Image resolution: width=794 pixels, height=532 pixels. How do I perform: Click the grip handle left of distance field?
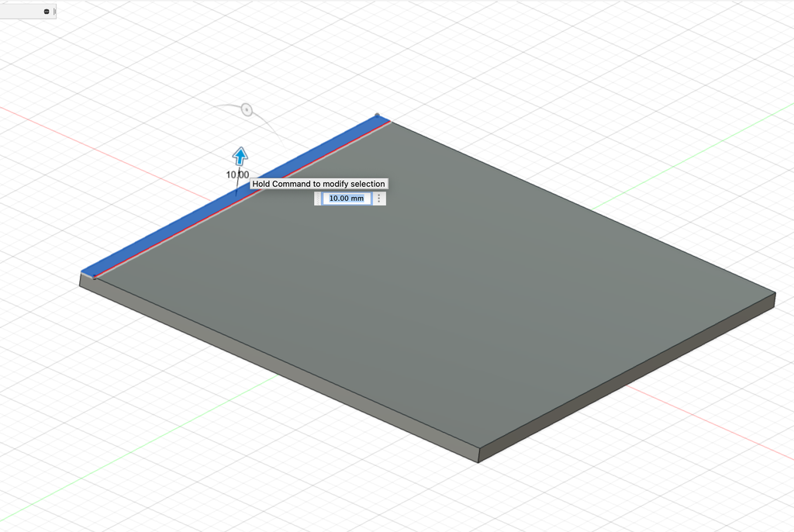(x=318, y=198)
